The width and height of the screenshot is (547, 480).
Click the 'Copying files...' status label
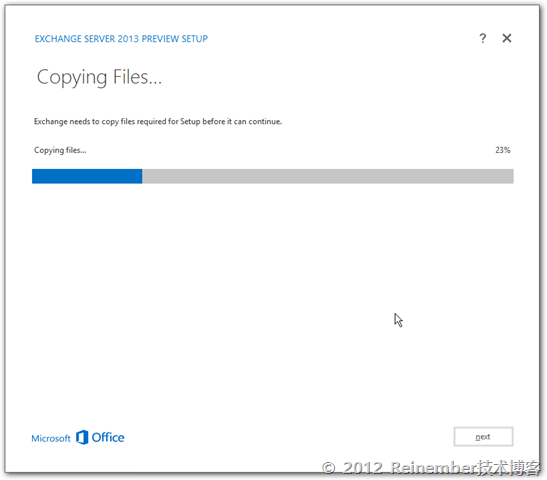[x=60, y=150]
